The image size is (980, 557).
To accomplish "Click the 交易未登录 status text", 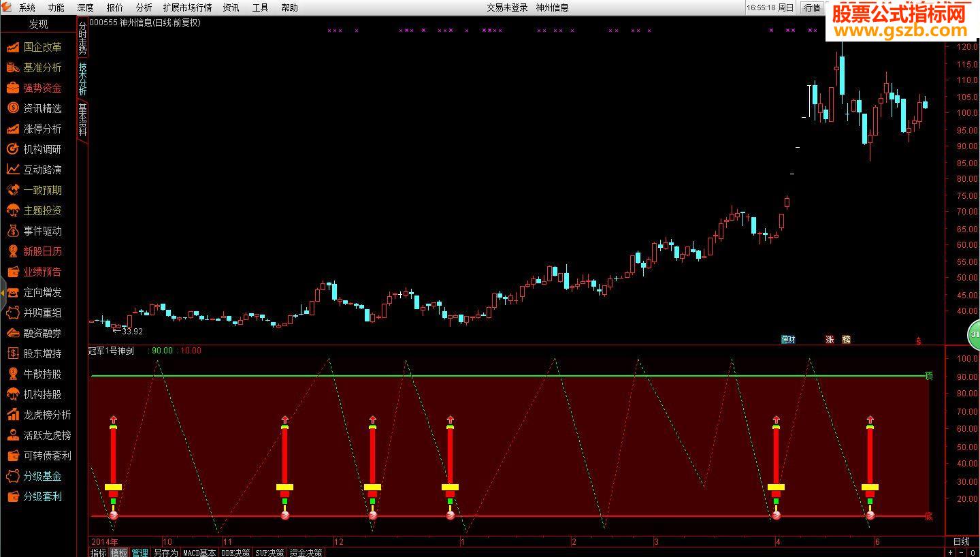I will [507, 7].
